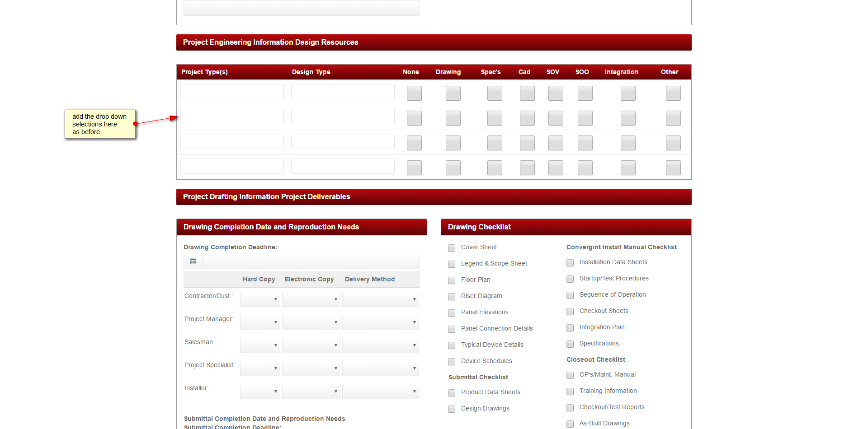Image resolution: width=868 pixels, height=429 pixels.
Task: Open Contractor/Cust. Delivery Method dropdown
Action: 381,299
